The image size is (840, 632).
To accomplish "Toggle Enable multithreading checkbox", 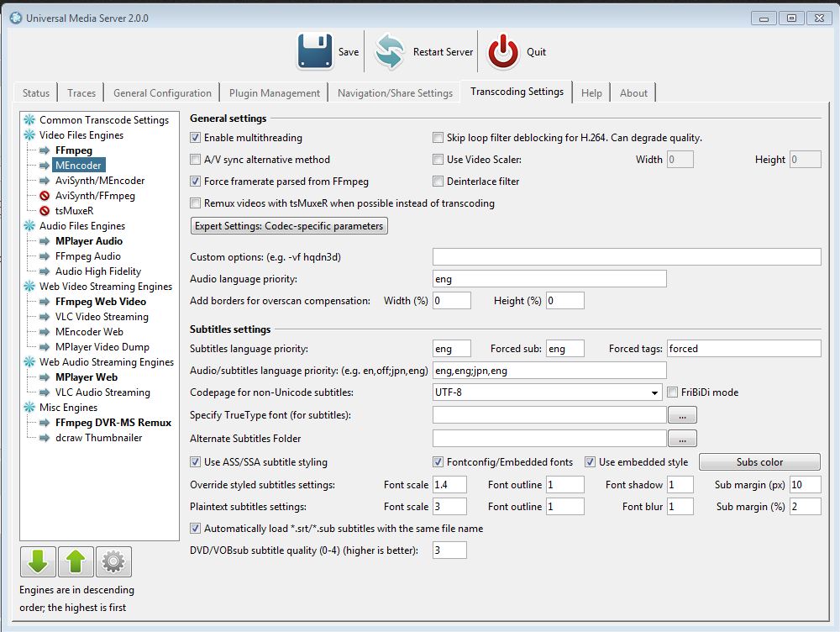I will (x=196, y=138).
